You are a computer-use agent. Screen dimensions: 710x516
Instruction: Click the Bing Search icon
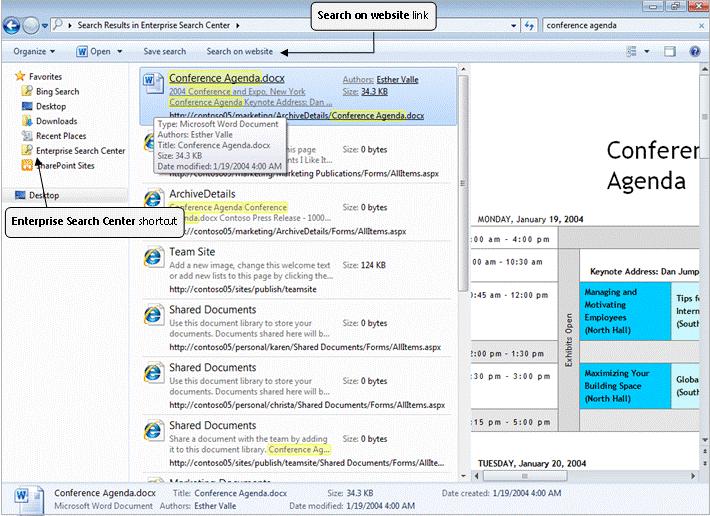click(27, 91)
